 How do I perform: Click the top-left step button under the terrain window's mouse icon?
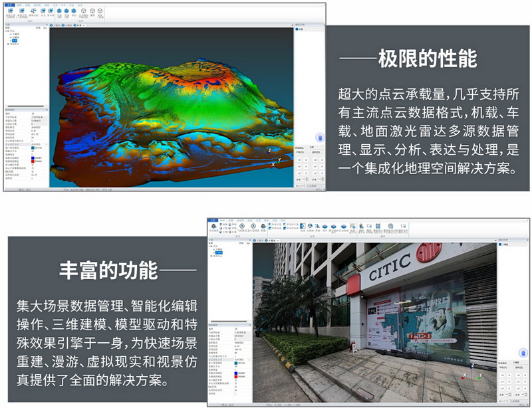coord(299,160)
